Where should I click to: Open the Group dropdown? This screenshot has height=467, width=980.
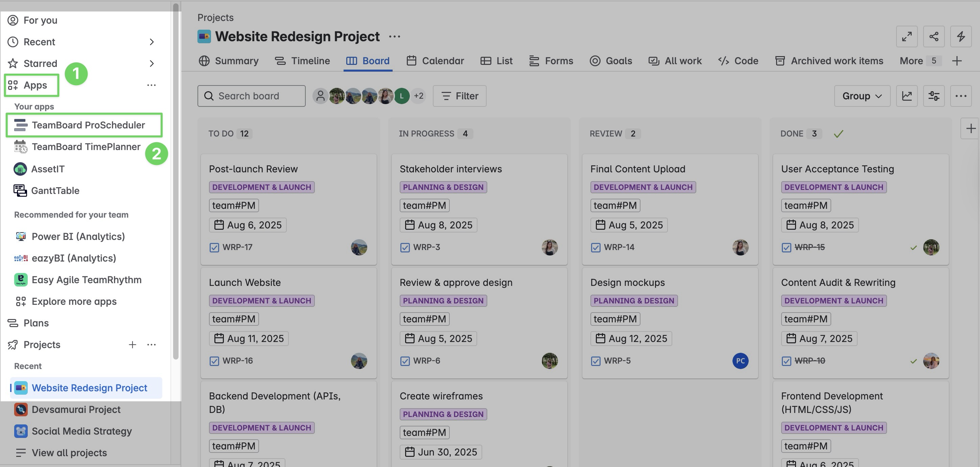[x=862, y=96]
